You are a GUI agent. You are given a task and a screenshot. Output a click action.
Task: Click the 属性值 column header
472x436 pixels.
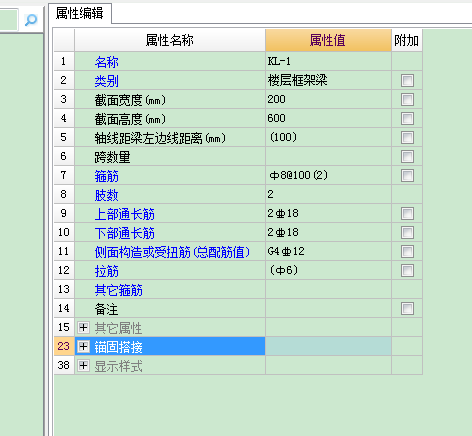pos(328,40)
